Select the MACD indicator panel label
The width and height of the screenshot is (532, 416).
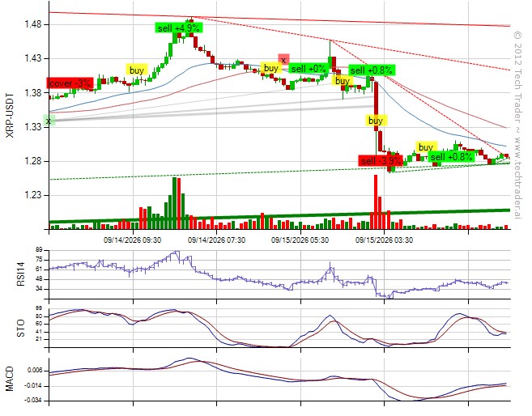[10, 379]
